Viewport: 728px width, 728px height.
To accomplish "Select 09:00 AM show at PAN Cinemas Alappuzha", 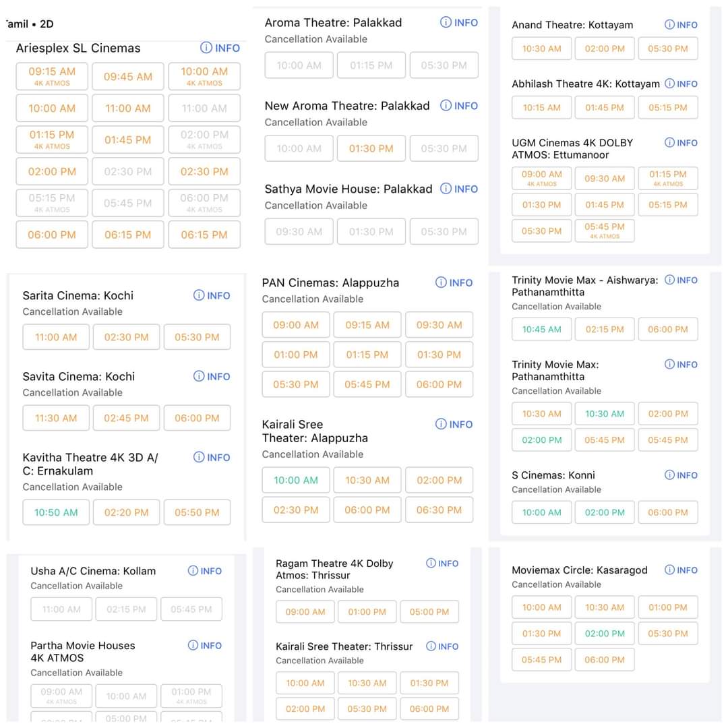I will [x=296, y=325].
